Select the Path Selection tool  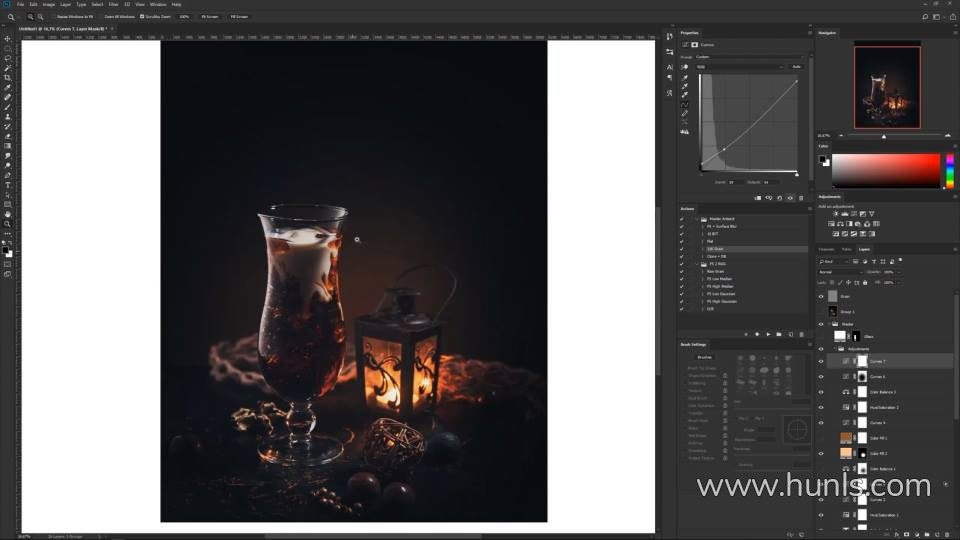[x=7, y=195]
